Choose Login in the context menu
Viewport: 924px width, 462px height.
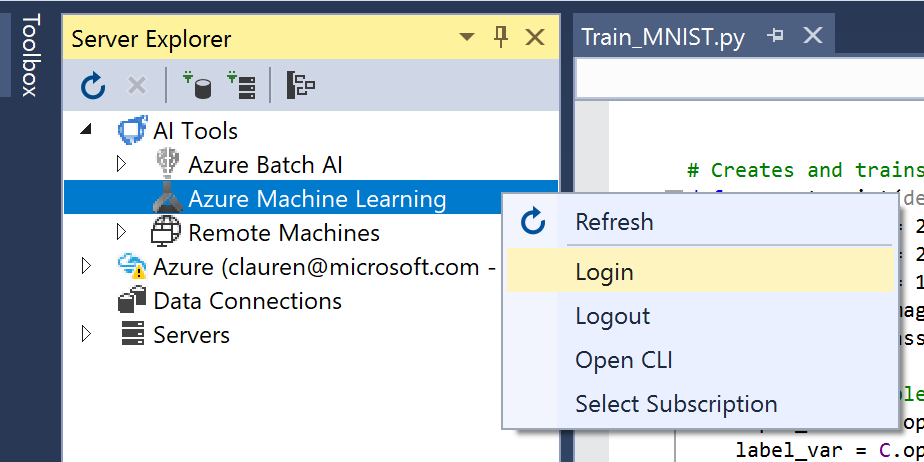tap(700, 270)
